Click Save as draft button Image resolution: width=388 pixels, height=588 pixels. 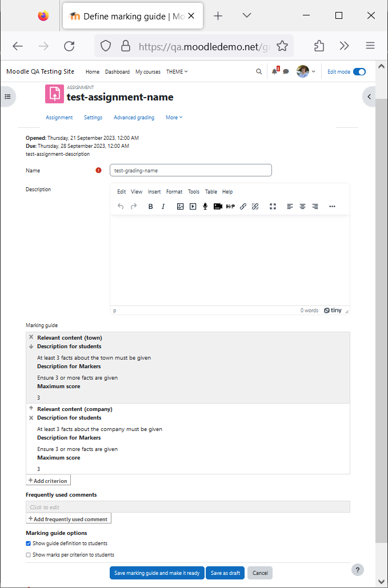pos(226,573)
